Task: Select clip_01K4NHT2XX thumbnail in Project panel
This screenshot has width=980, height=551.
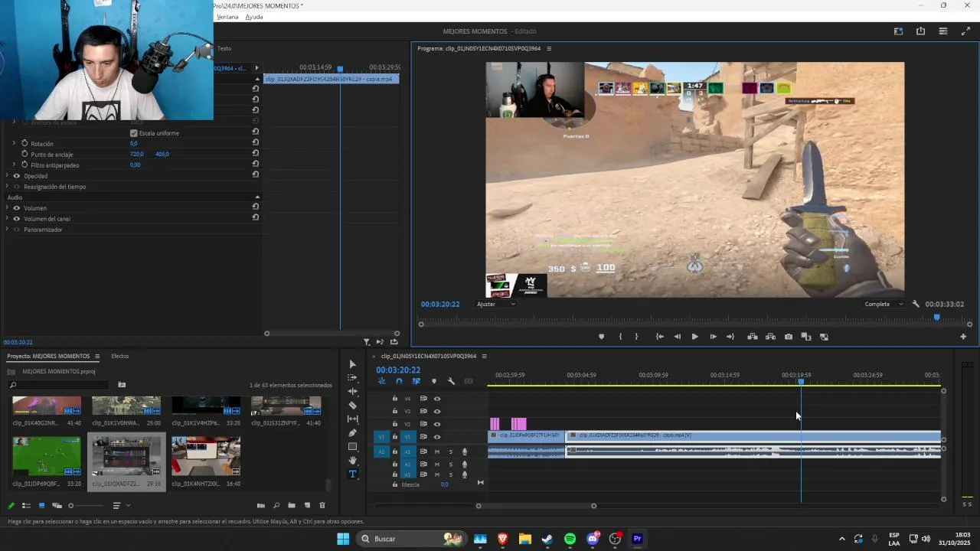Action: (x=206, y=456)
